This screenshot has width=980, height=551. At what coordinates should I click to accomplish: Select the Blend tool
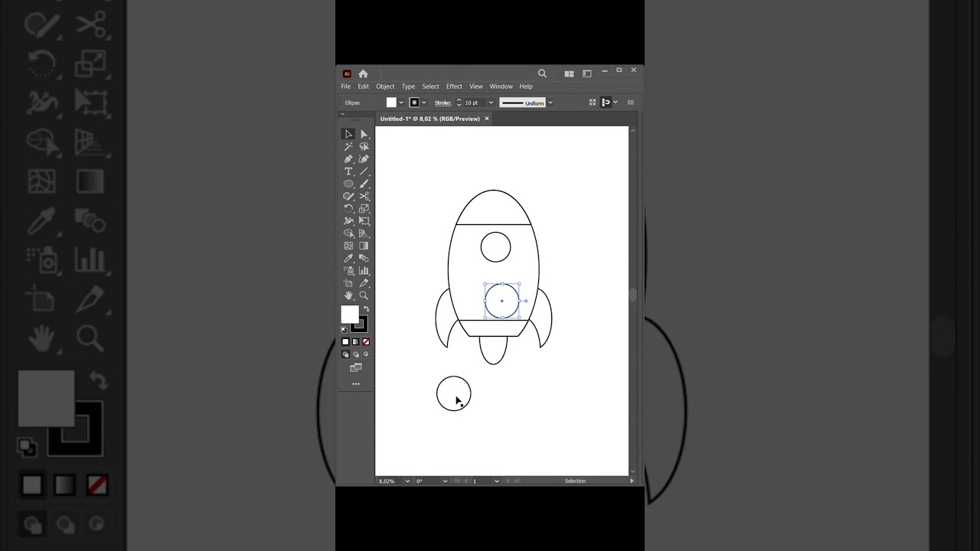click(364, 258)
